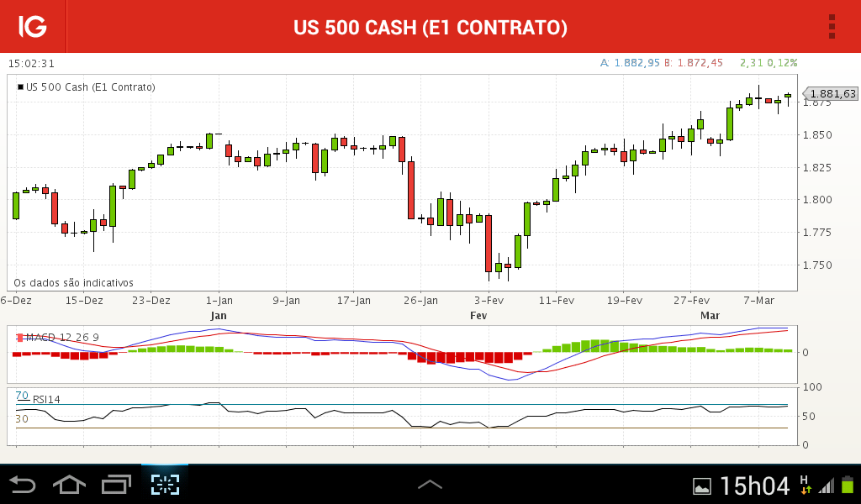861x504 pixels.
Task: Click the RSI 30 level label
Action: coord(22,419)
